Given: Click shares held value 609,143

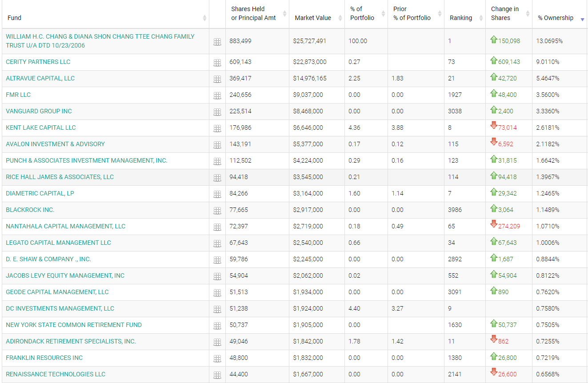Looking at the screenshot, I should pyautogui.click(x=240, y=62).
